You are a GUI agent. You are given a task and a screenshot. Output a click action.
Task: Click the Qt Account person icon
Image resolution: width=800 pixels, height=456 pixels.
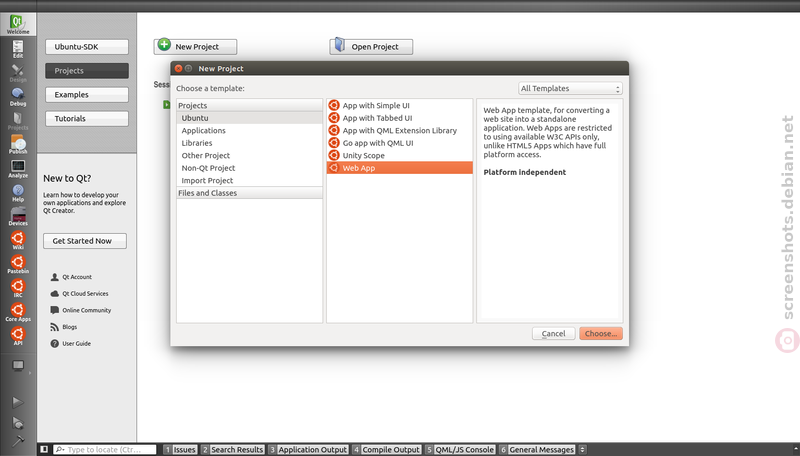[55, 277]
